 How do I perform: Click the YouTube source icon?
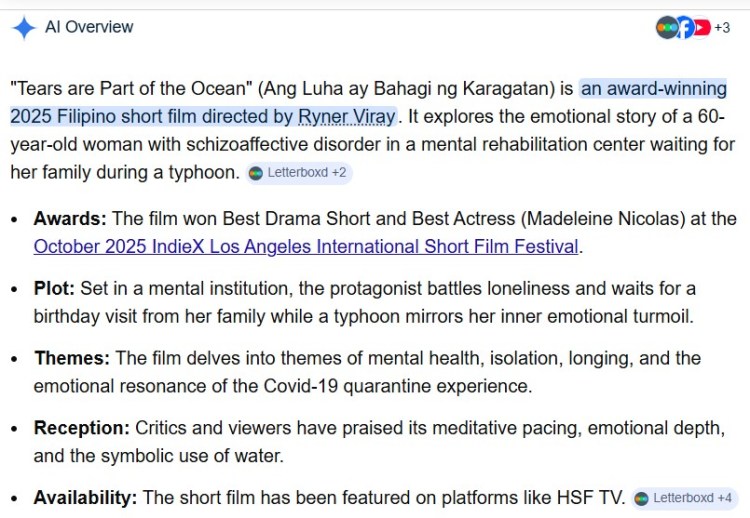(x=701, y=27)
